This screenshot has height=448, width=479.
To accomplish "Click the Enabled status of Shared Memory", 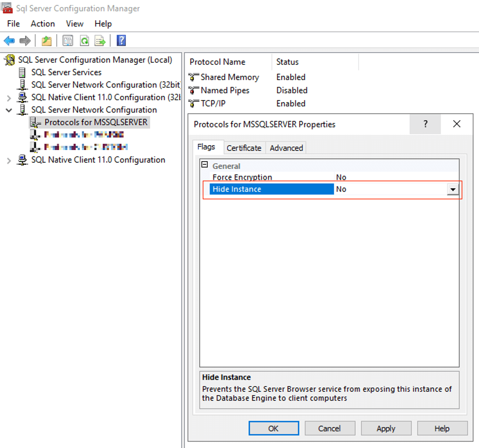I will pos(291,77).
